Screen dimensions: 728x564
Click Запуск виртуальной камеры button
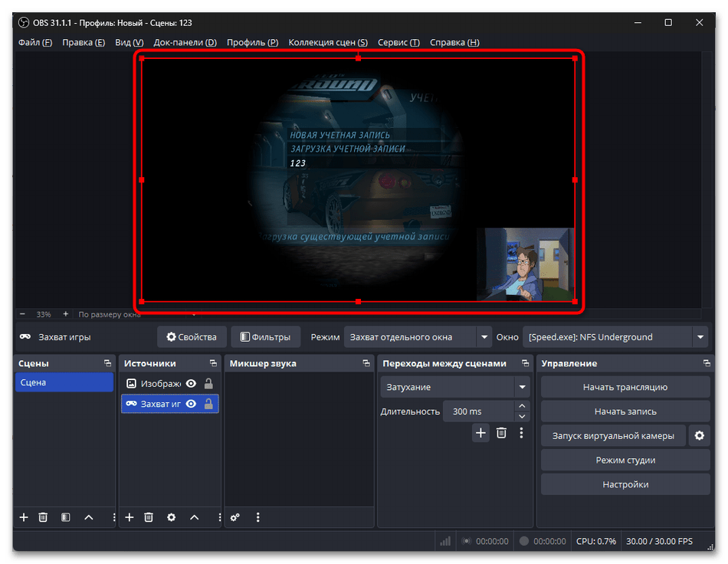[613, 436]
